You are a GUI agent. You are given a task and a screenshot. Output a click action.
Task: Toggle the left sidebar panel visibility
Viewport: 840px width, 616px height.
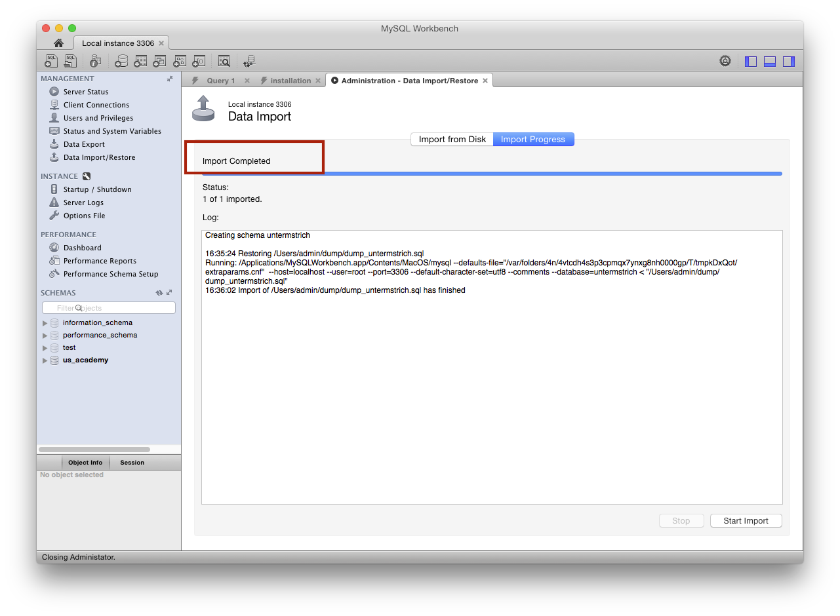click(751, 61)
